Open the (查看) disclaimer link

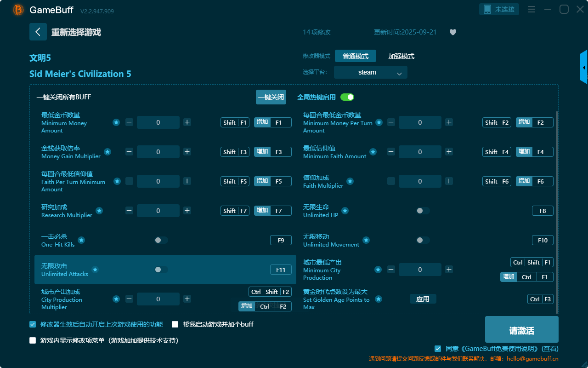[550, 349]
